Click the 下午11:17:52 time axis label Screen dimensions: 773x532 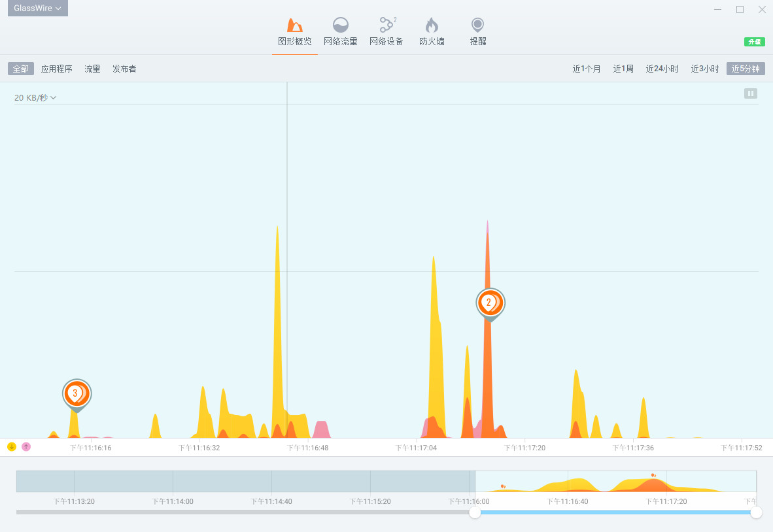pos(742,448)
